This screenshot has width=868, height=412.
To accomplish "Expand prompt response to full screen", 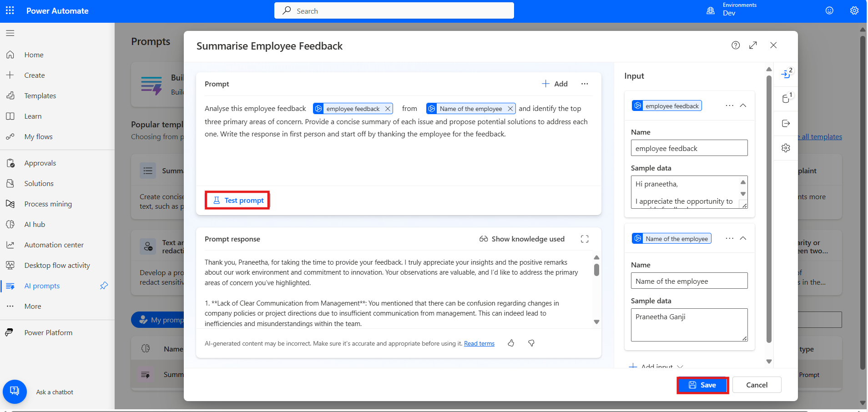I will [585, 239].
